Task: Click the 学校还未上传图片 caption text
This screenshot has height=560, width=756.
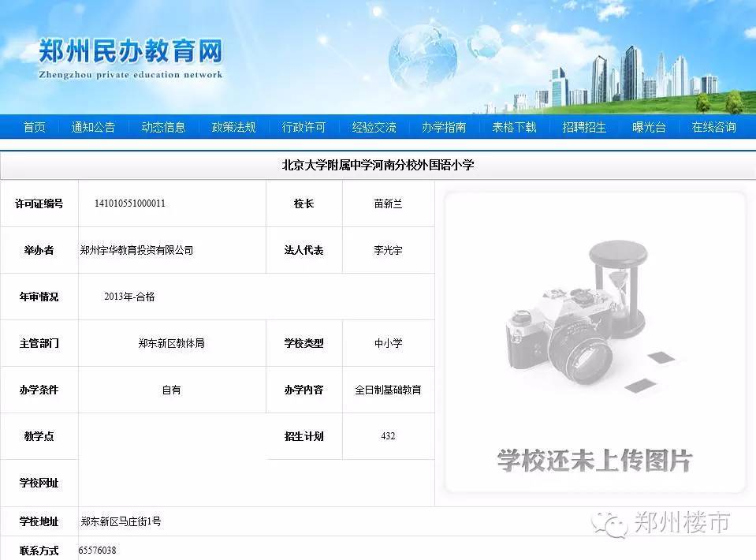Action: pyautogui.click(x=595, y=460)
